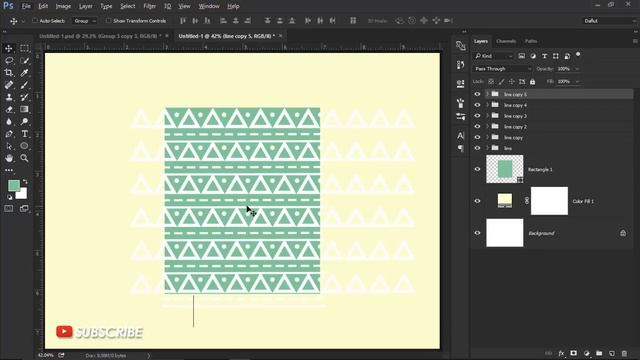
Task: Select the Dodge tool
Action: pos(24,122)
